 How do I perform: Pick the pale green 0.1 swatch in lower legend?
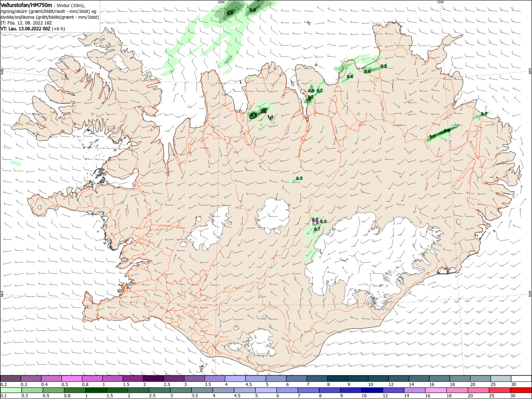(x=10, y=390)
